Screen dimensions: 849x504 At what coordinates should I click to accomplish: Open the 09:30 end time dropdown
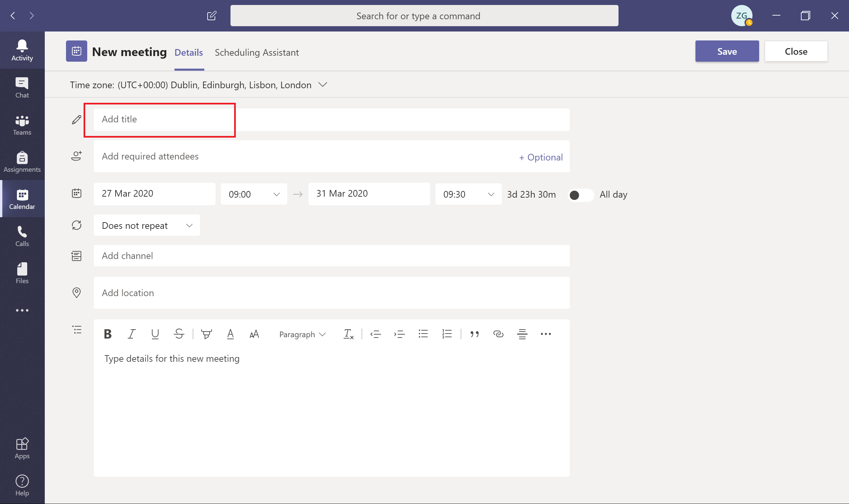point(468,194)
